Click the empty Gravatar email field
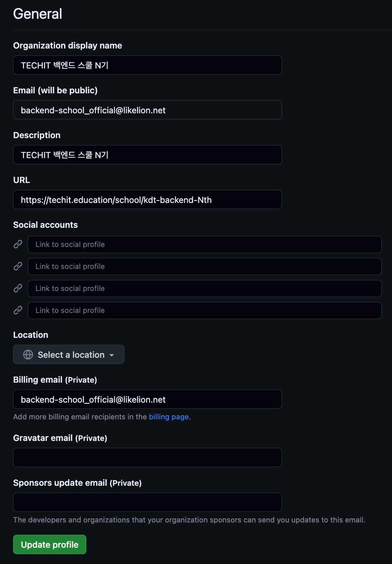This screenshot has width=392, height=564. (x=147, y=458)
